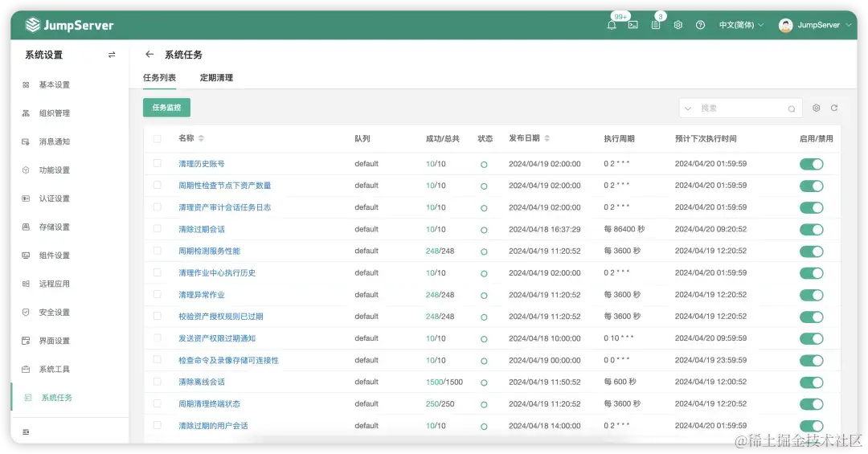This screenshot has height=454, width=868.
Task: Open the notification bell icon
Action: click(611, 25)
